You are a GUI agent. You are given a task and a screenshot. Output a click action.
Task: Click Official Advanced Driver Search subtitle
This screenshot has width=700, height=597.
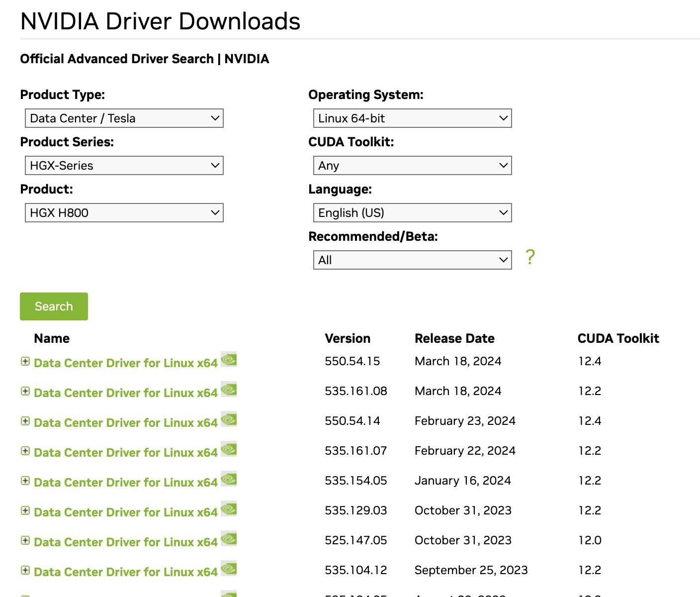144,59
